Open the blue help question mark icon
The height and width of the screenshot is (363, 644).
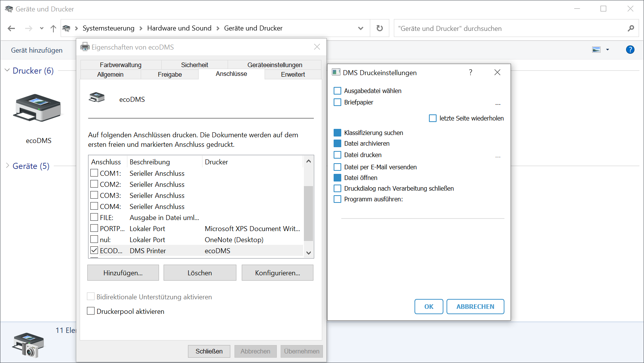click(630, 50)
